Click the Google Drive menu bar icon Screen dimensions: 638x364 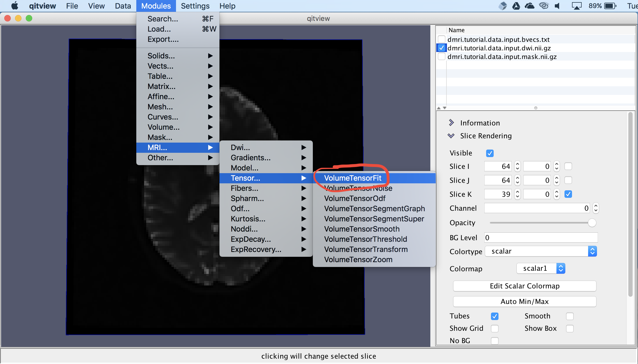(516, 6)
